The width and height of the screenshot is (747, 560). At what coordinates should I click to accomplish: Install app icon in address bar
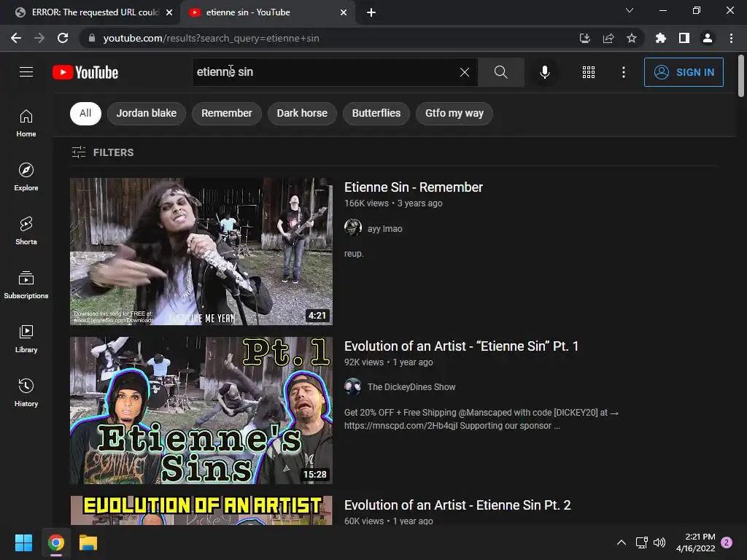[584, 38]
